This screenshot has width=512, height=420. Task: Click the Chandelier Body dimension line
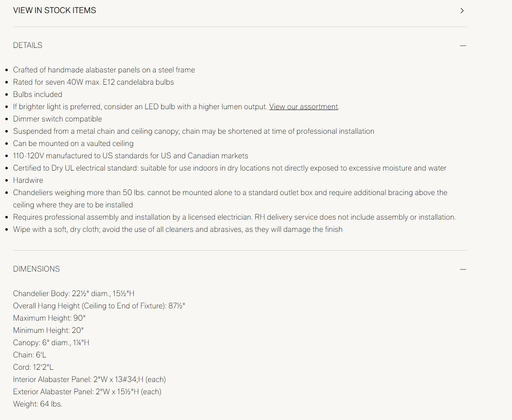click(74, 294)
